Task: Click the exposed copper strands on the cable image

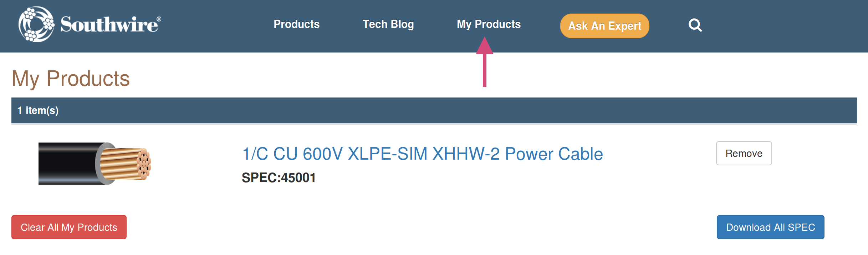Action: pos(126,164)
